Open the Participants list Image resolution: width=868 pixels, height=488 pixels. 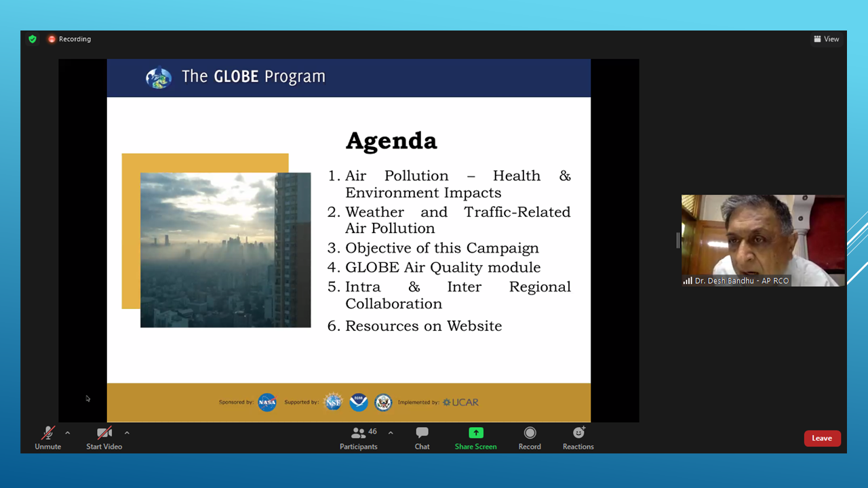pyautogui.click(x=359, y=438)
